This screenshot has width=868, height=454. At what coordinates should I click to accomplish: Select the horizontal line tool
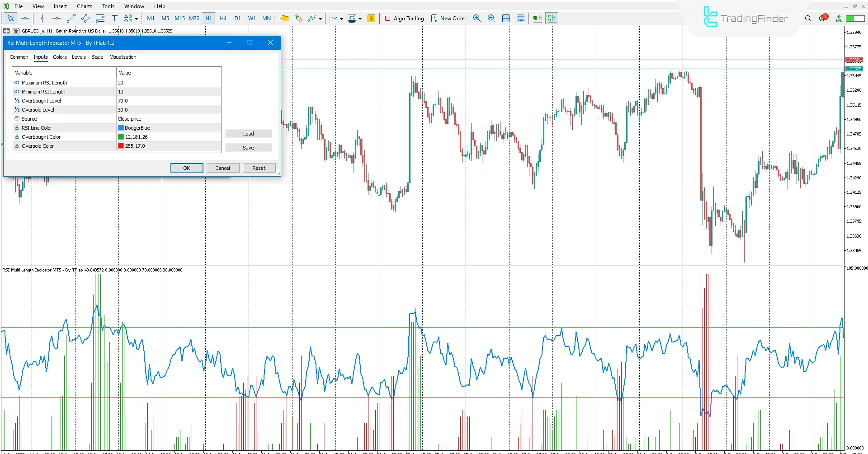(57, 19)
